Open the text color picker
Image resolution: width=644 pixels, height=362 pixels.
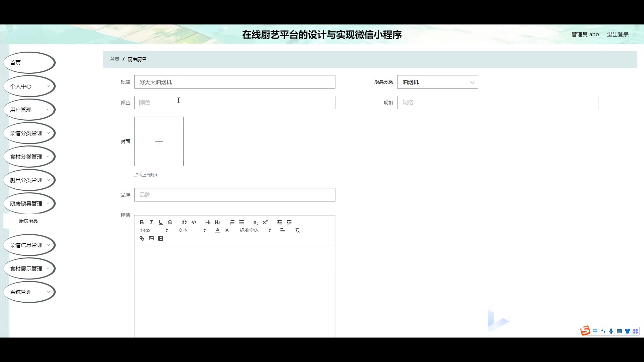point(218,230)
